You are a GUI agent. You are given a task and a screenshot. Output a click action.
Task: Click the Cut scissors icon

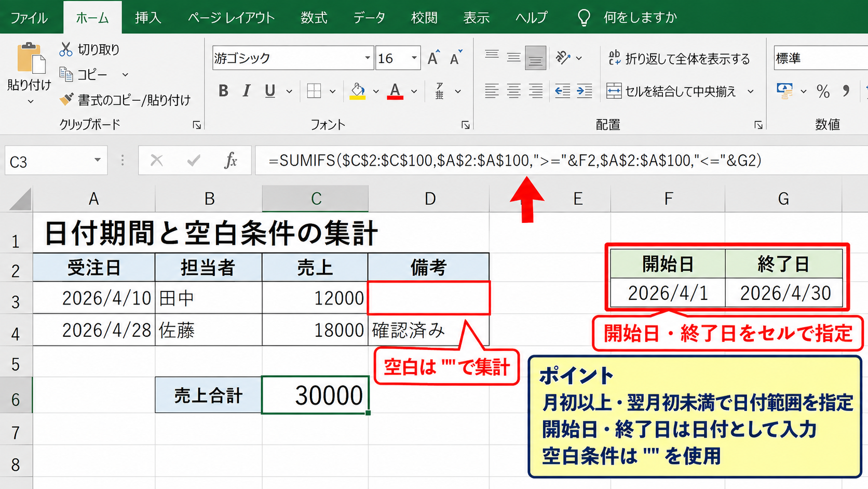coord(65,49)
